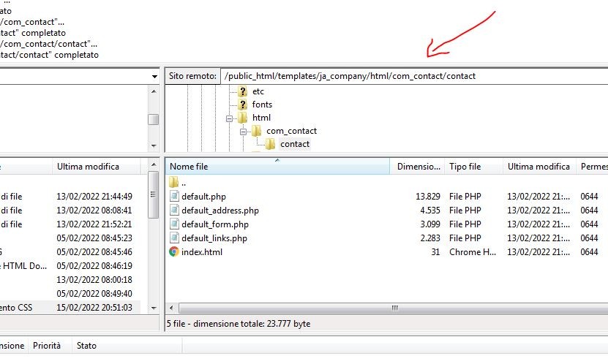Image resolution: width=608 pixels, height=364 pixels.
Task: Select com_contact folder in remote tree
Action: tap(292, 131)
